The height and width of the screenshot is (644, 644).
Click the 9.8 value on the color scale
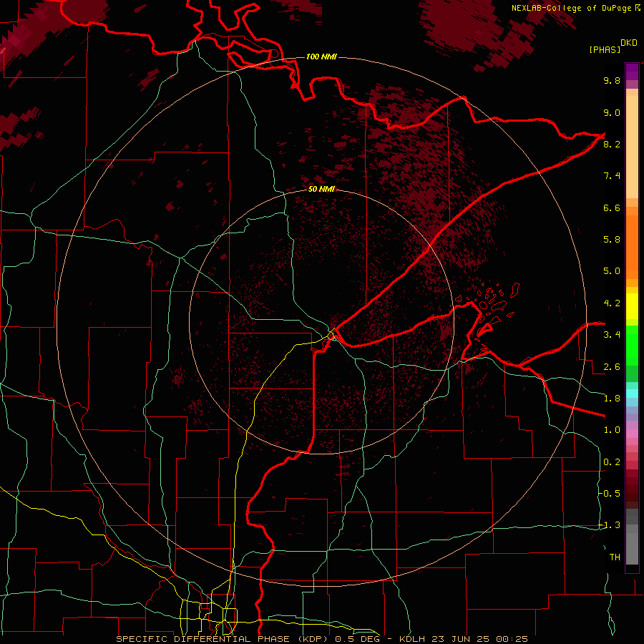tap(612, 80)
